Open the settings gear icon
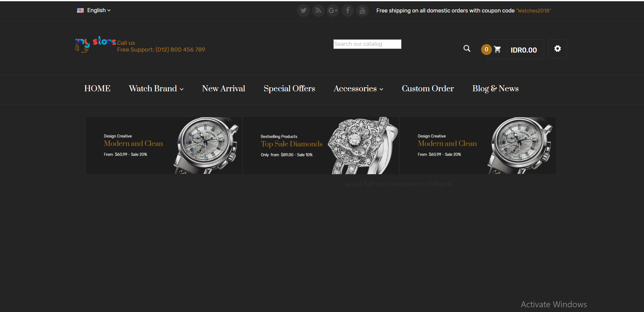 pyautogui.click(x=558, y=49)
